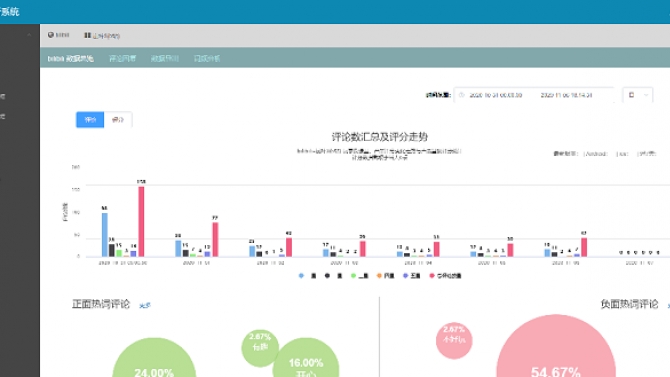Toggle the third data source filter
670x377 pixels.
[646, 153]
